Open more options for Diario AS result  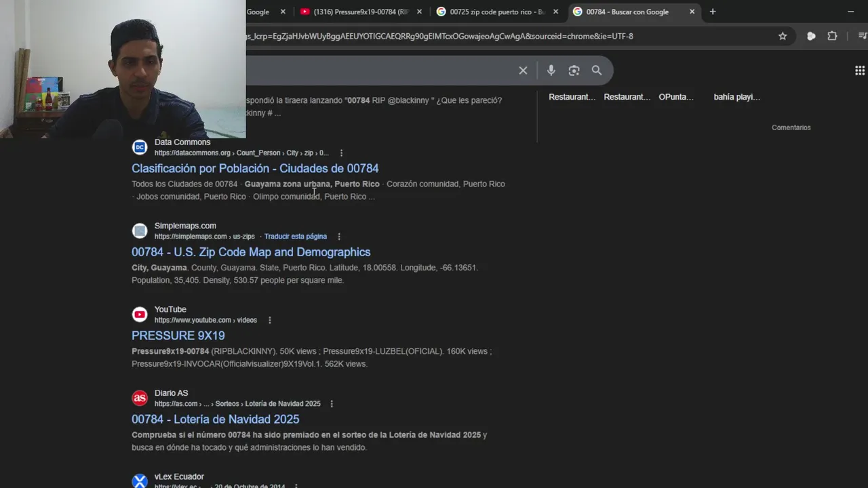332,404
